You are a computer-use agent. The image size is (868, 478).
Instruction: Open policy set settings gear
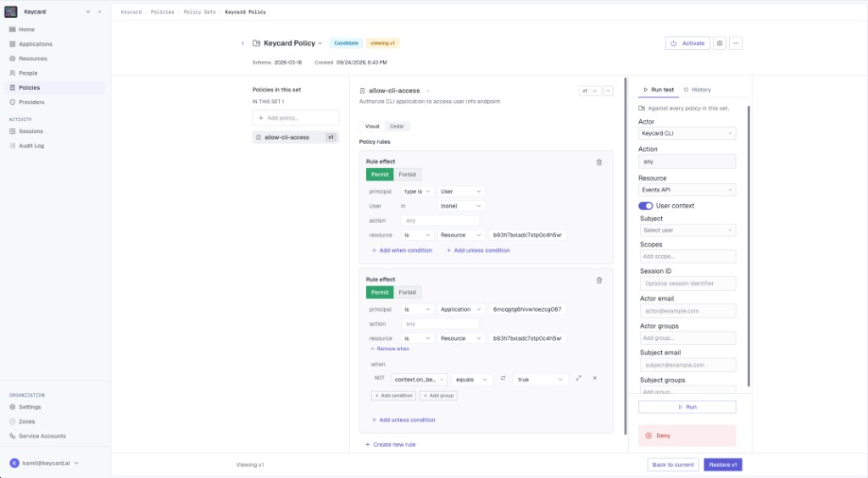(x=719, y=43)
